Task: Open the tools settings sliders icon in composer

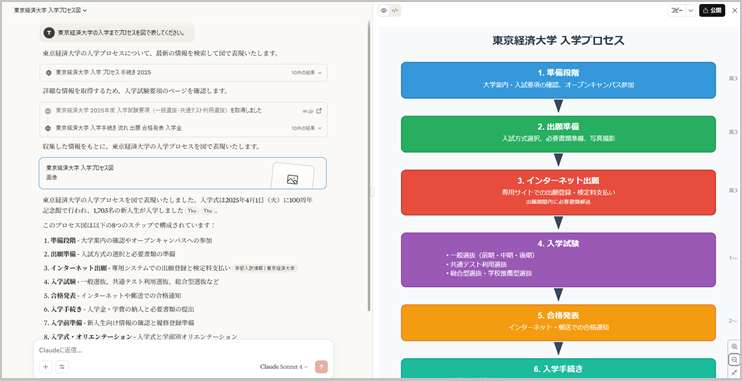Action: click(x=62, y=367)
